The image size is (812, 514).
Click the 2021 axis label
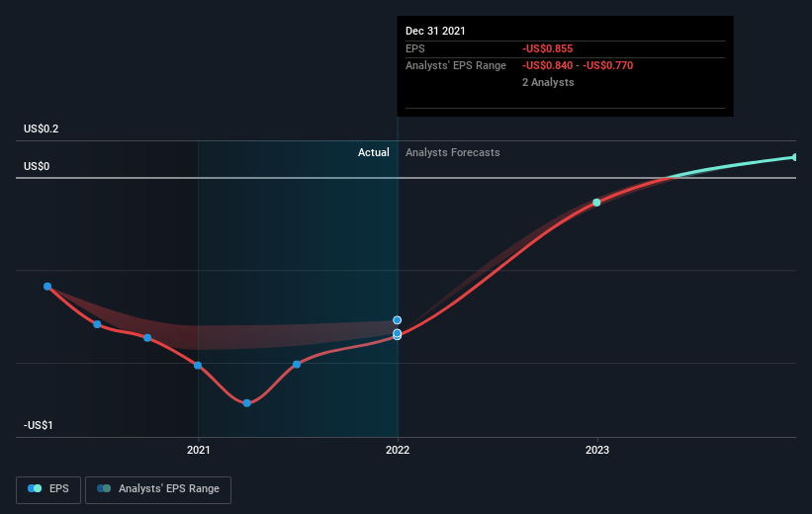pyautogui.click(x=199, y=450)
